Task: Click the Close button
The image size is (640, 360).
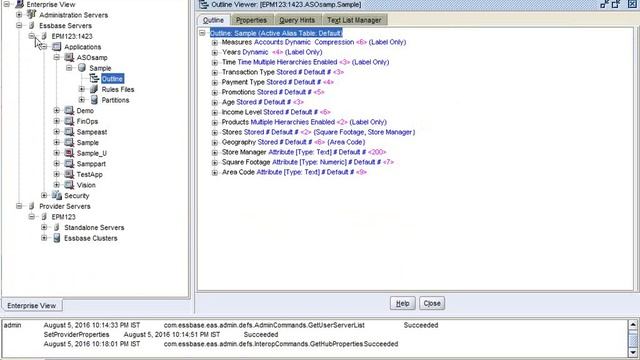Action: tap(432, 303)
